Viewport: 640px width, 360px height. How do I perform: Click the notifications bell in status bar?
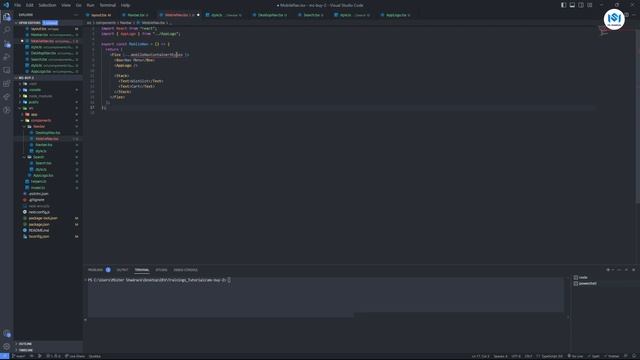click(634, 356)
